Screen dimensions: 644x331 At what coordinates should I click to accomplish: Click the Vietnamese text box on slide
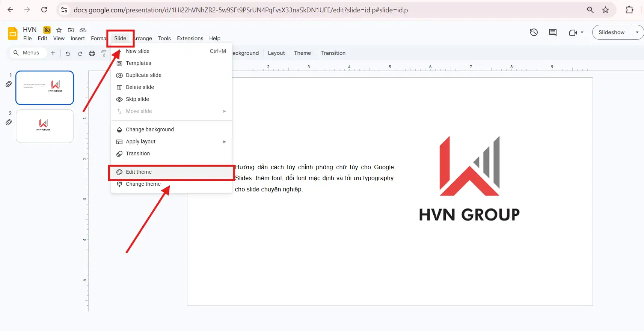click(314, 178)
